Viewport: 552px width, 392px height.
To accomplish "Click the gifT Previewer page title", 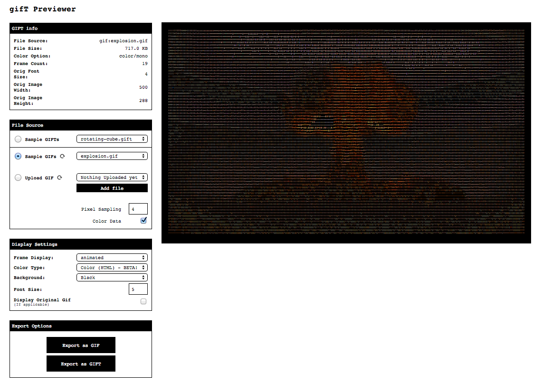I will pyautogui.click(x=43, y=9).
